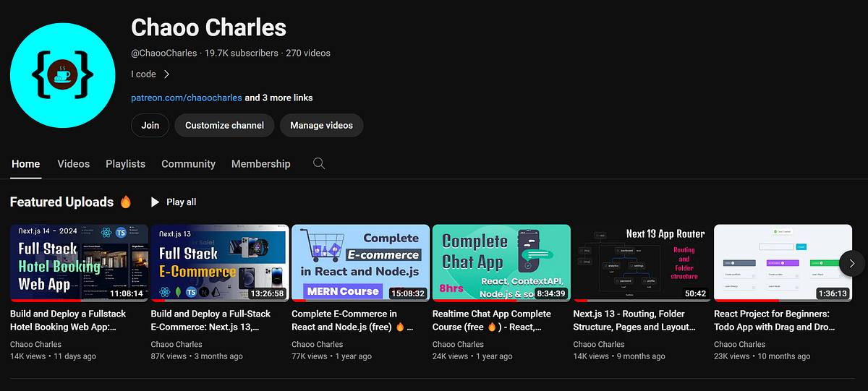Screen dimensions: 868x391
Task: Click the 8:34:39 duration badge
Action: coord(551,293)
